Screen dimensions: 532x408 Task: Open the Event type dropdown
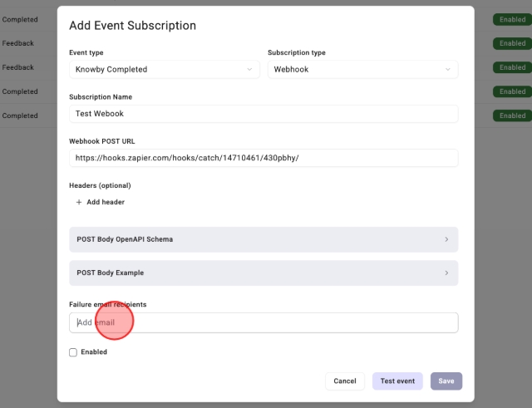[x=165, y=70]
